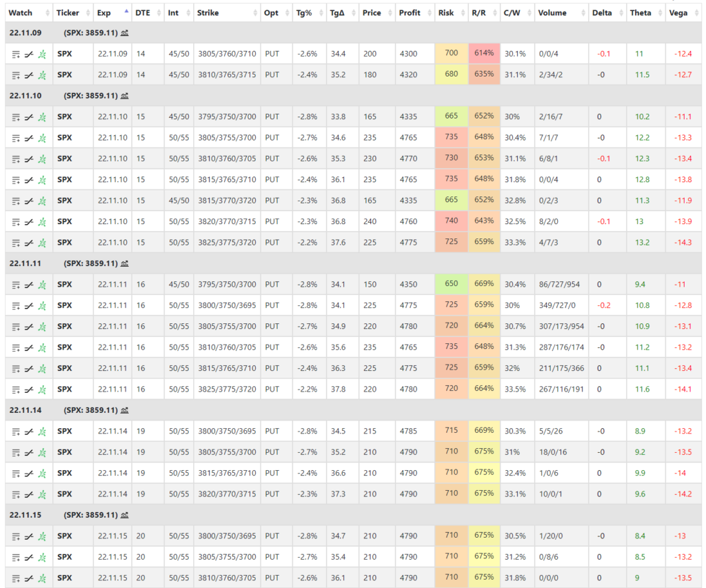Add 22.11.14 3815/3765/3710 row to watchlist
The height and width of the screenshot is (588, 706).
coord(16,474)
